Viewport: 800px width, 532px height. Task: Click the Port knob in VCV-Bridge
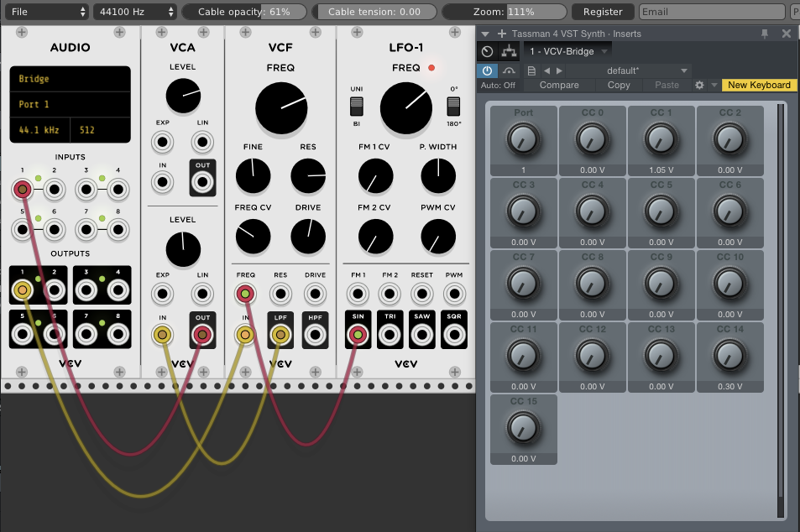(x=523, y=140)
